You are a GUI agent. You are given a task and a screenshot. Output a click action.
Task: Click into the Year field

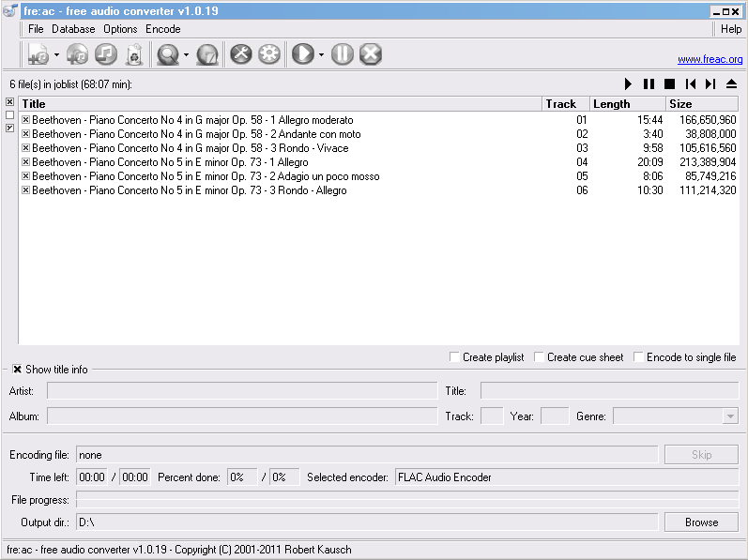tap(555, 416)
